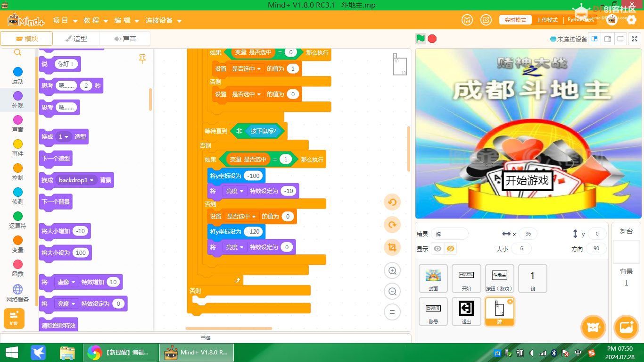The height and width of the screenshot is (362, 644).
Task: Select the 运算符 operators category
Action: click(17, 220)
